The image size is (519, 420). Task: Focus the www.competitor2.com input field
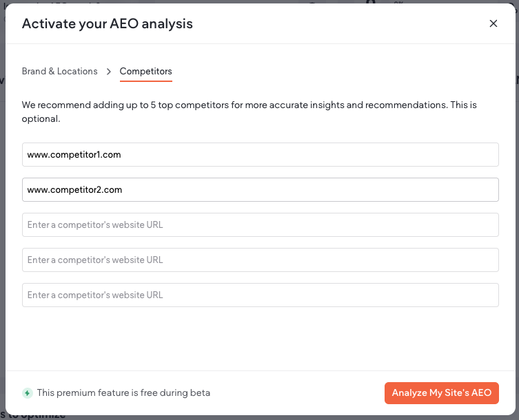click(260, 189)
